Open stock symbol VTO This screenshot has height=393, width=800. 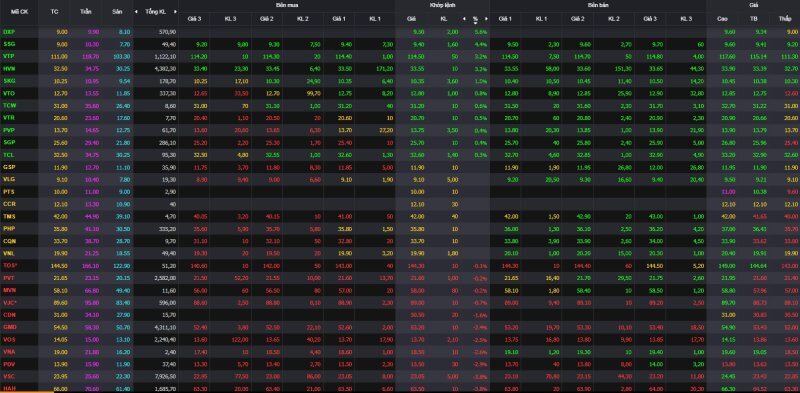coord(9,93)
